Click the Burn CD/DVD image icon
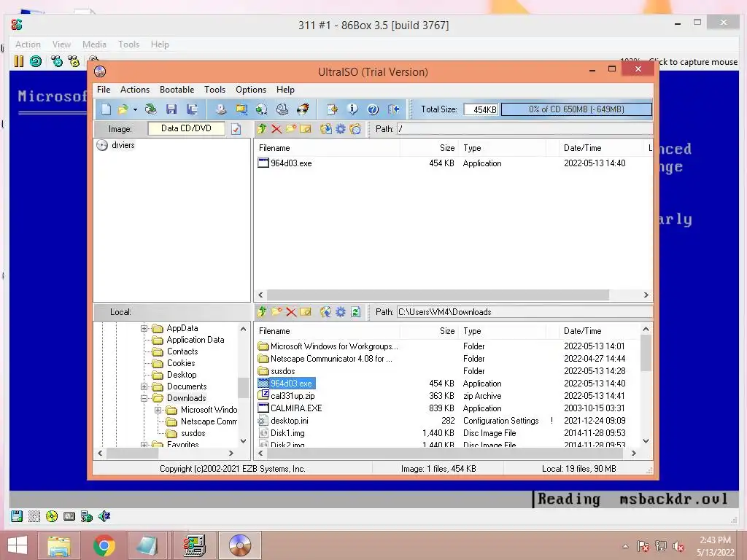747x560 pixels. pos(303,109)
